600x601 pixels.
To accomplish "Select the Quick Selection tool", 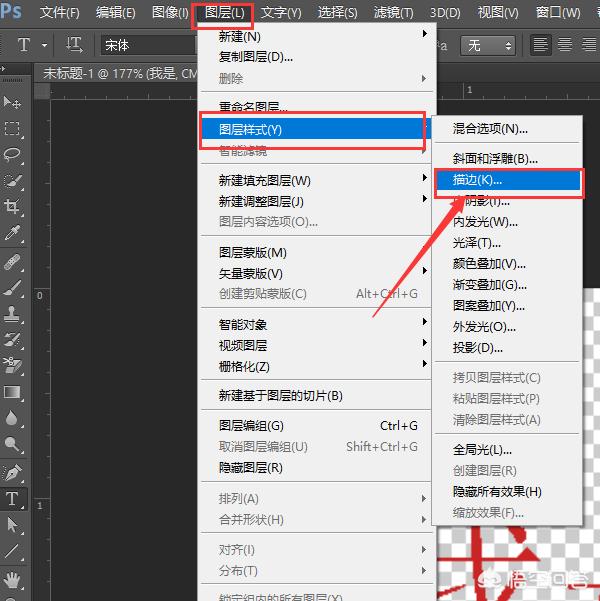I will (12, 181).
